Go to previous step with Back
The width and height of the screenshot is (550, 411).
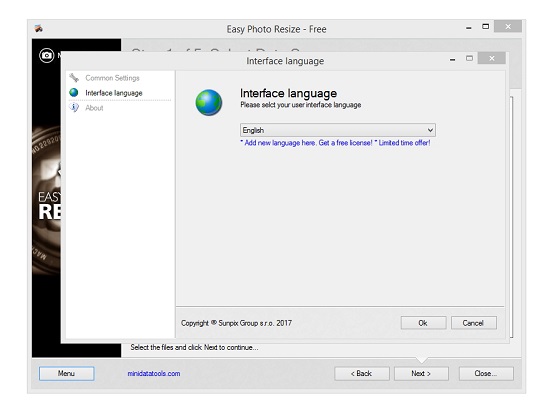(362, 374)
